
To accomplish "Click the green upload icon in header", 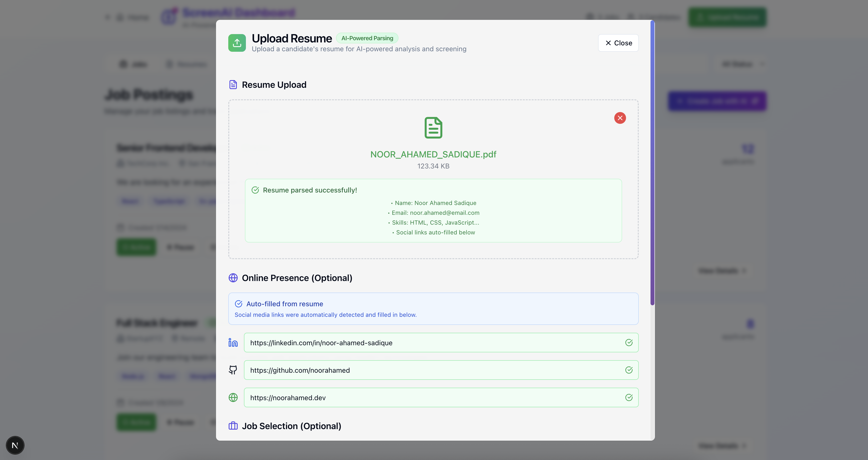I will [x=237, y=43].
